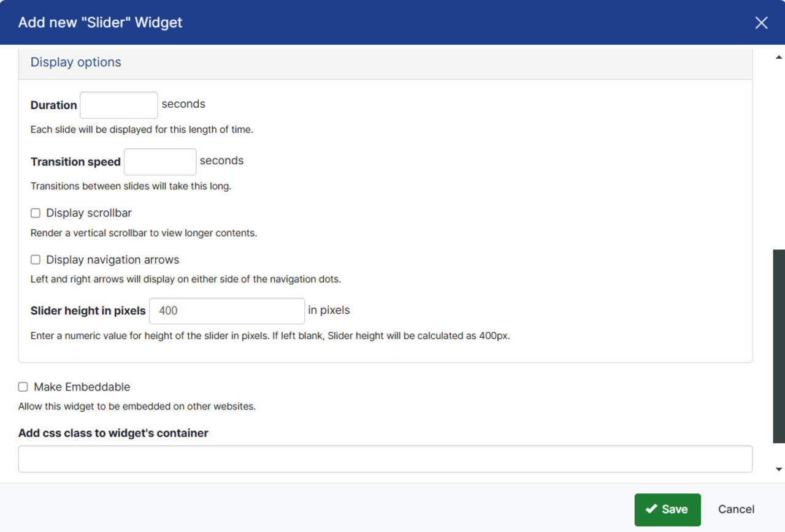
Task: Collapse the Display options panel header
Action: click(76, 62)
